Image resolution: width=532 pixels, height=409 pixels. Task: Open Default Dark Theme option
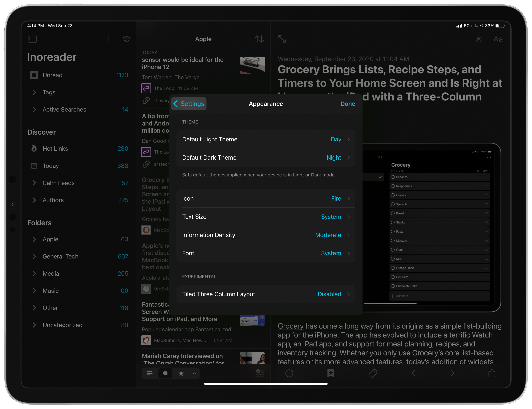266,157
